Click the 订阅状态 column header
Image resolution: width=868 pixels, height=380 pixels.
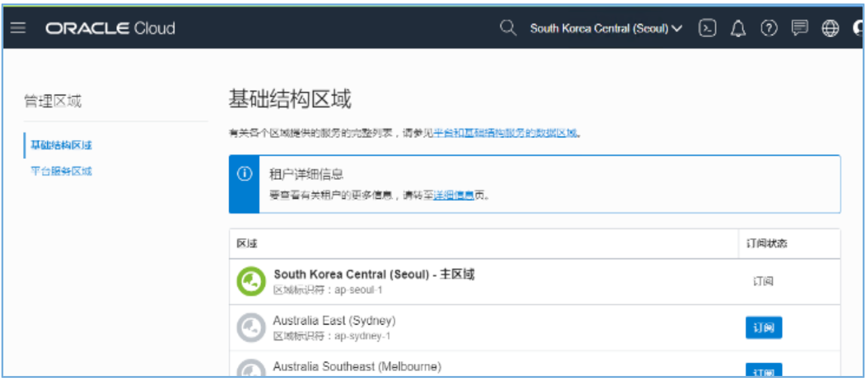(767, 243)
